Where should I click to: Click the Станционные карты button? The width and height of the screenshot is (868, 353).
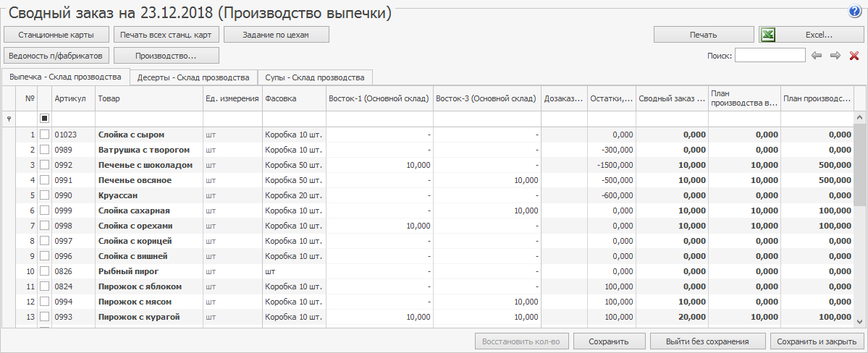(56, 35)
